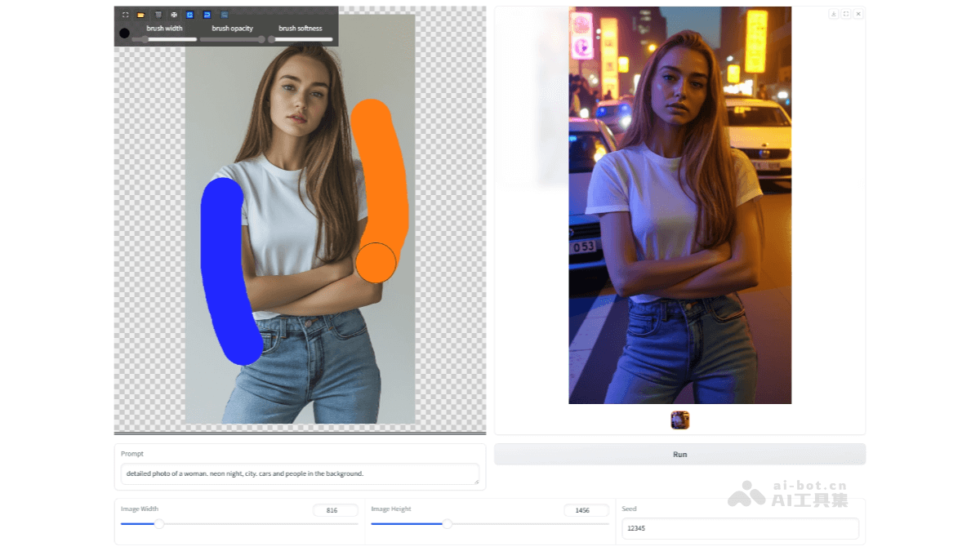Click the brush width slider

[165, 39]
